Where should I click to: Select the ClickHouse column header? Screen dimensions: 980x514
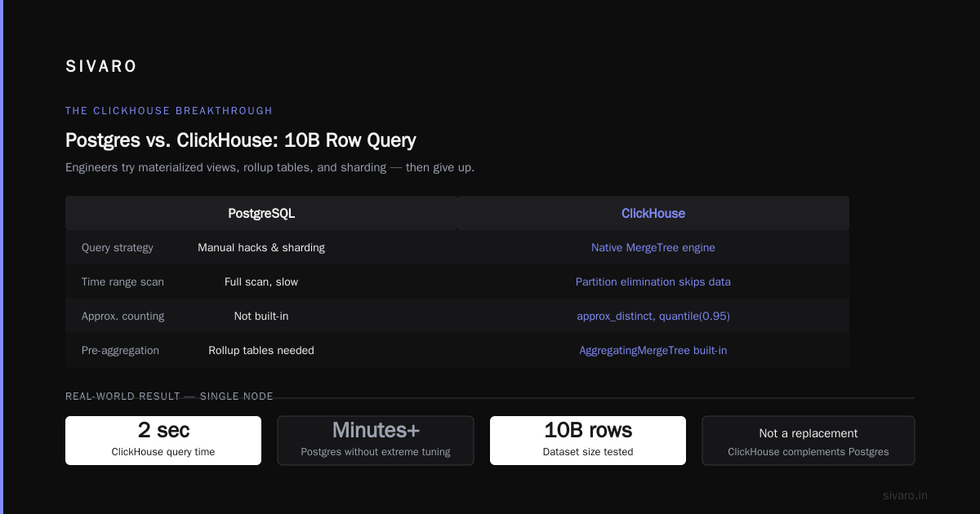pyautogui.click(x=653, y=214)
